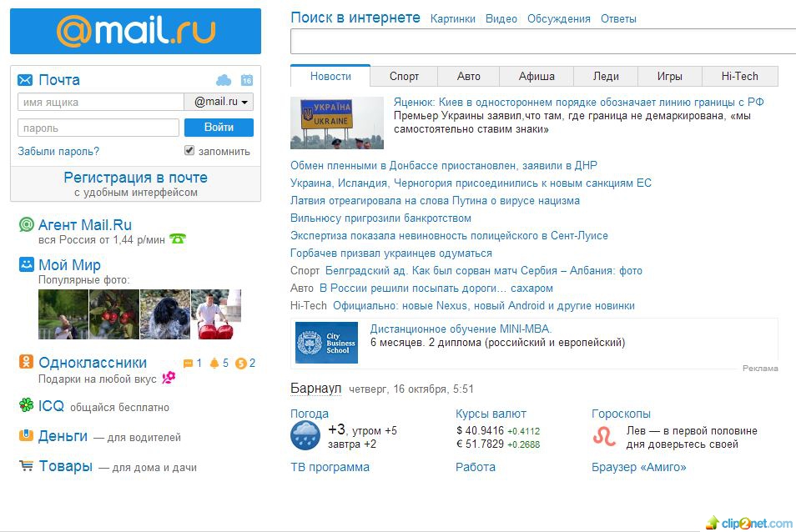This screenshot has width=796, height=532.
Task: Open the Погода section link
Action: (310, 414)
